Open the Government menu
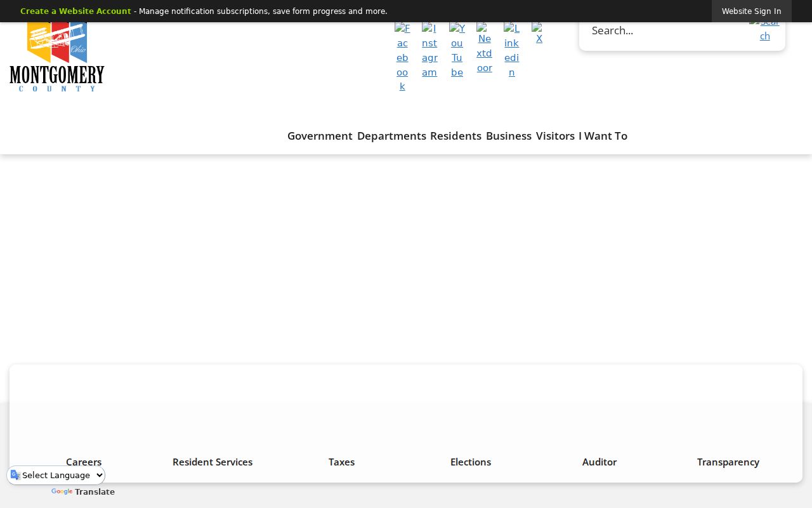The width and height of the screenshot is (812, 508). (x=320, y=136)
